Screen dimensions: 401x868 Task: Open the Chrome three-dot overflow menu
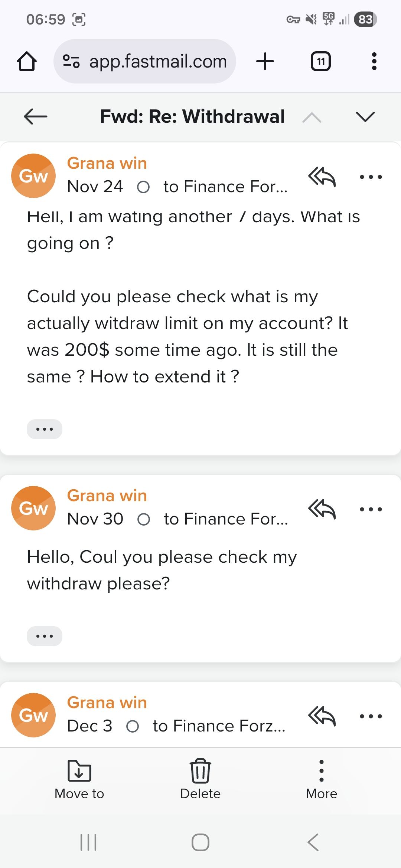click(x=374, y=61)
